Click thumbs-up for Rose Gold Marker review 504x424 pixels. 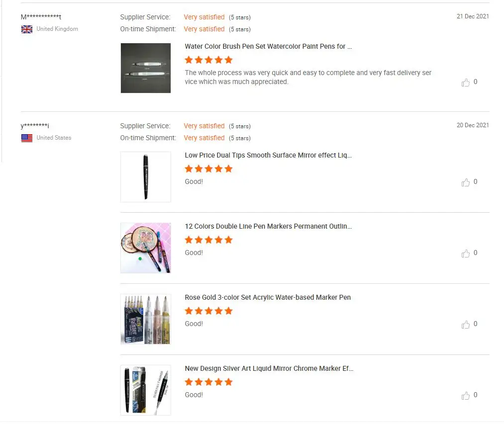point(466,325)
